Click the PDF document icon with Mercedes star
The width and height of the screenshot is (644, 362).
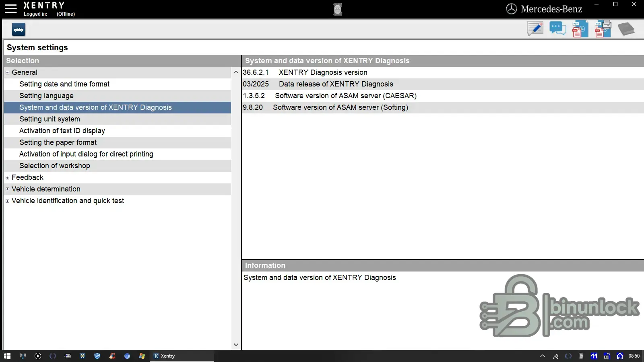580,29
